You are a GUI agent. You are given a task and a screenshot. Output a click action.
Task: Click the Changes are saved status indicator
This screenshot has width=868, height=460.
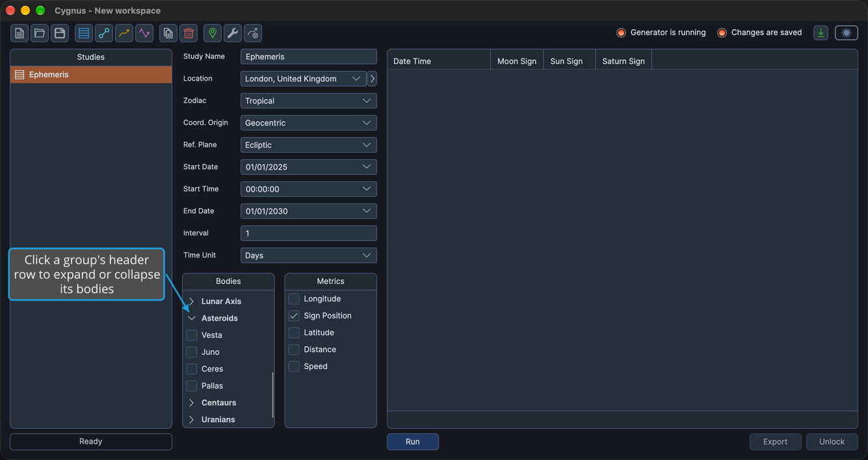click(760, 32)
